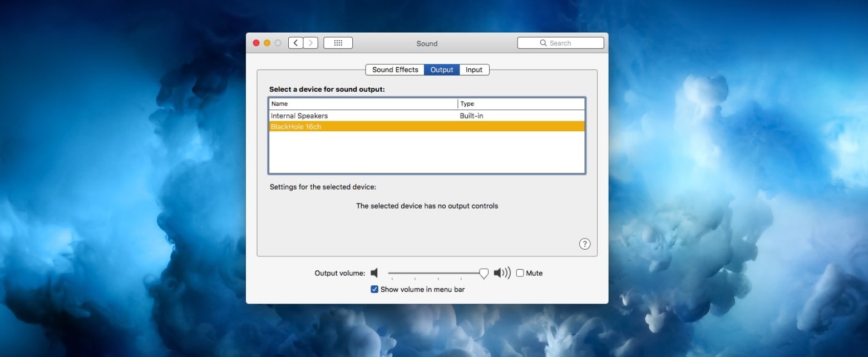Click the Output volume slider knob
This screenshot has width=868, height=357.
coord(484,273)
